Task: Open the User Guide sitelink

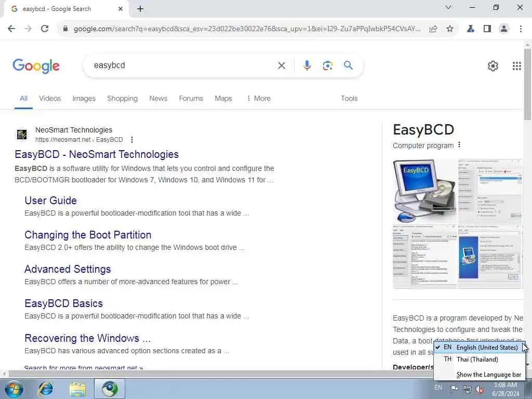Action: (x=50, y=201)
